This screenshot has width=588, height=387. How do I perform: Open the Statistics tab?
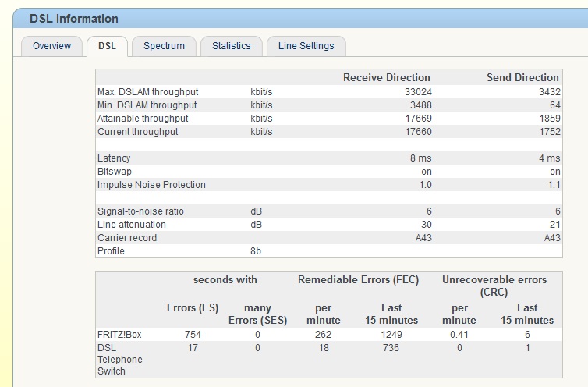pos(232,46)
